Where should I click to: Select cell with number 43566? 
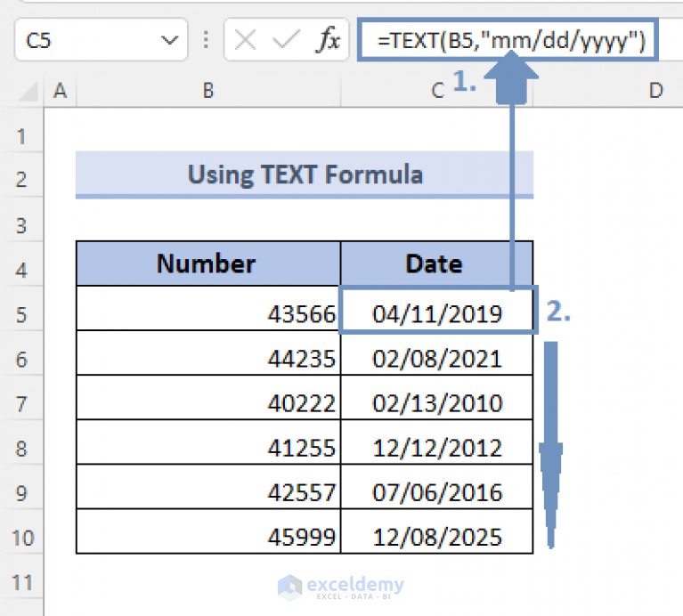[x=208, y=313]
